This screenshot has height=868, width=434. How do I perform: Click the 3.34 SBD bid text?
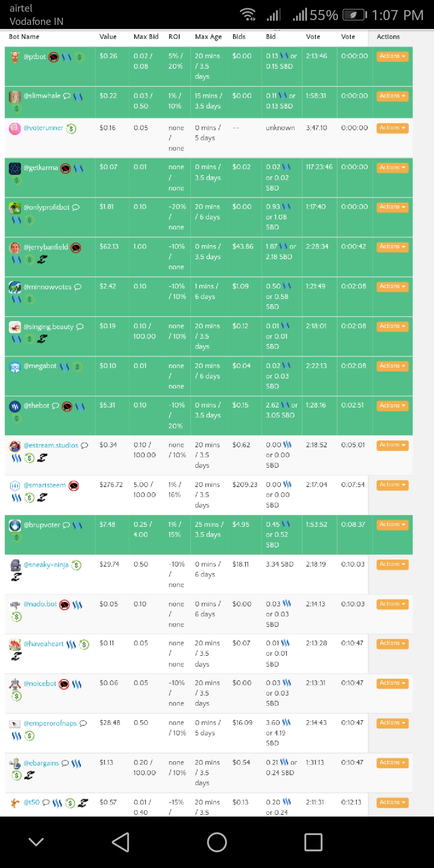coord(280,564)
